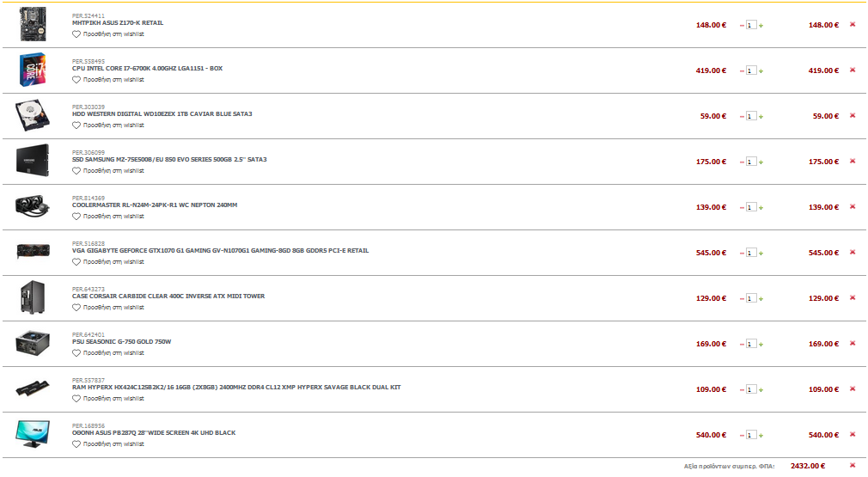
Task: Increase quantity of Intel Core i7-6700K
Action: [x=761, y=70]
